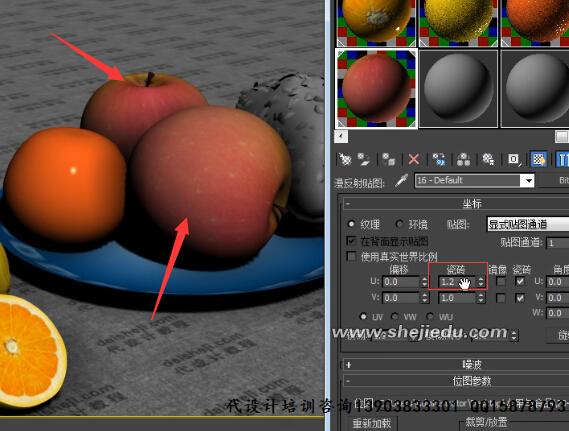Screen dimensions: 569x431
Task: Select the 环境 radio button
Action: click(x=400, y=224)
